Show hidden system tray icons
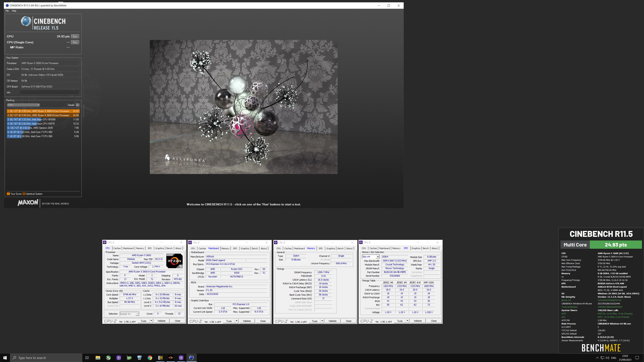 (x=597, y=358)
